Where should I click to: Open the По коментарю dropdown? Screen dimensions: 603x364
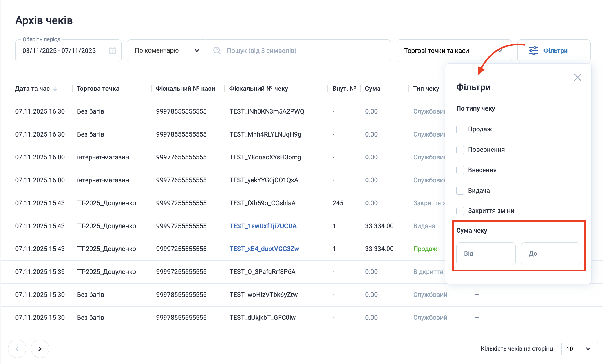(166, 51)
